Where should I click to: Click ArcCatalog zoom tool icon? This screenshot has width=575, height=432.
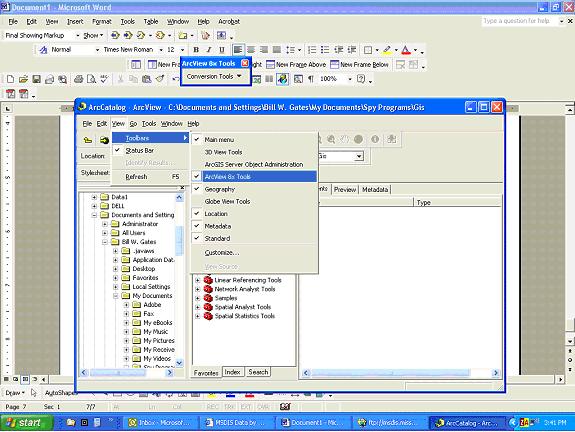coord(331,139)
